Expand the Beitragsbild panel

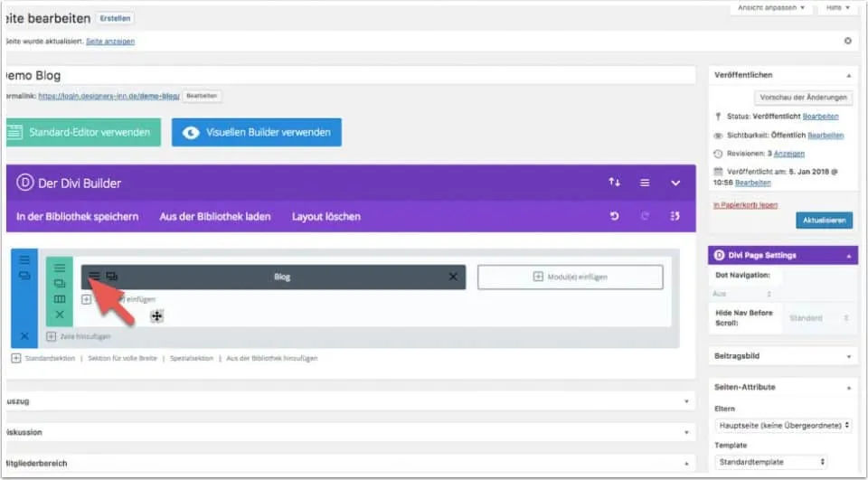coord(783,358)
